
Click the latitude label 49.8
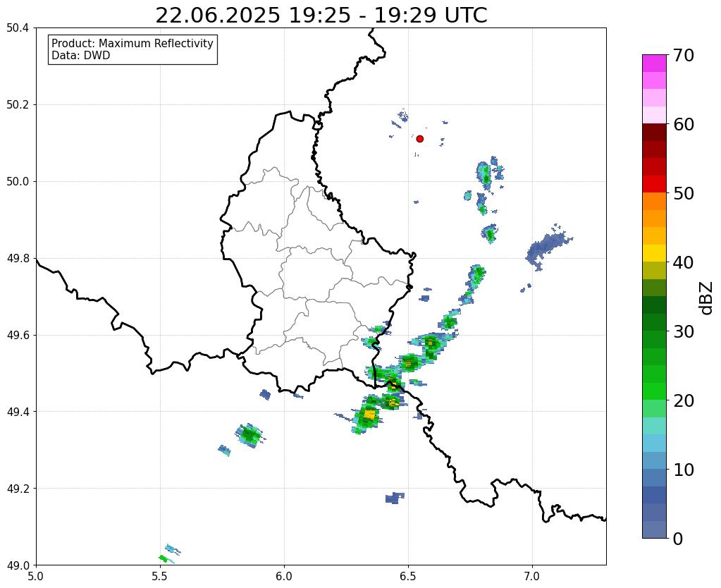18,259
